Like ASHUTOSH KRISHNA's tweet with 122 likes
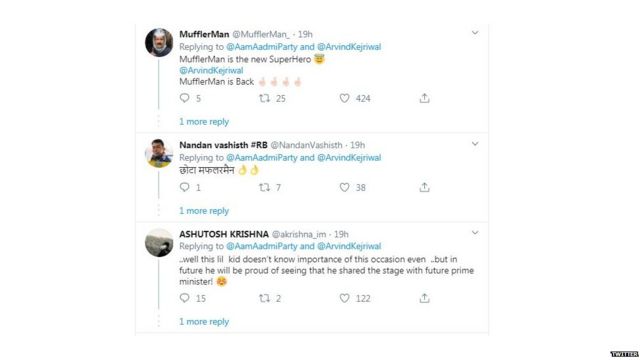The width and height of the screenshot is (640, 360). click(344, 298)
